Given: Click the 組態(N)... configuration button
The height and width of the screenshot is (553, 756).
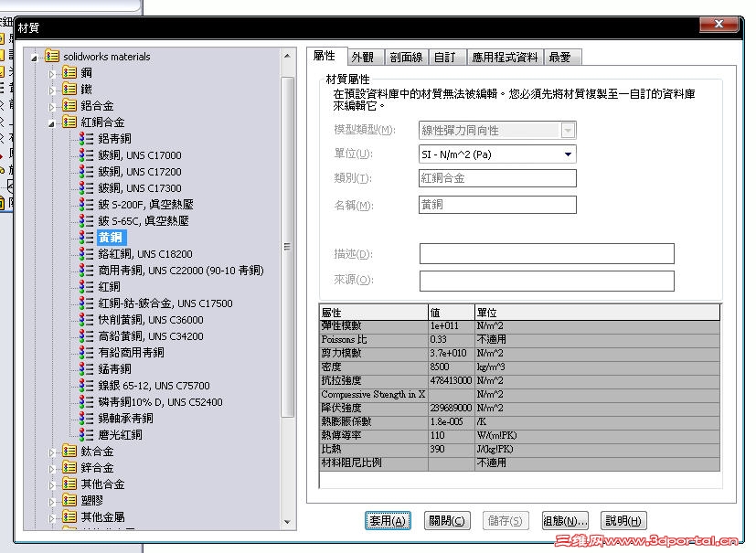Looking at the screenshot, I should [565, 521].
